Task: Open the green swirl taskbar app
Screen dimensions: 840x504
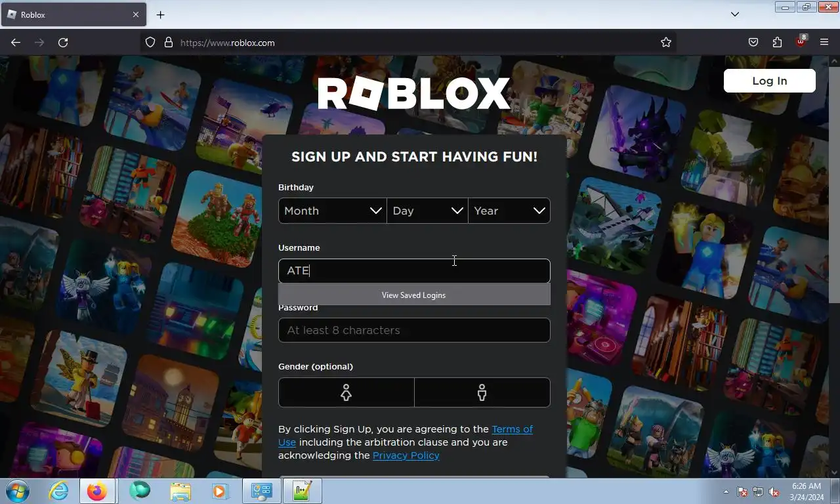Action: click(x=140, y=491)
